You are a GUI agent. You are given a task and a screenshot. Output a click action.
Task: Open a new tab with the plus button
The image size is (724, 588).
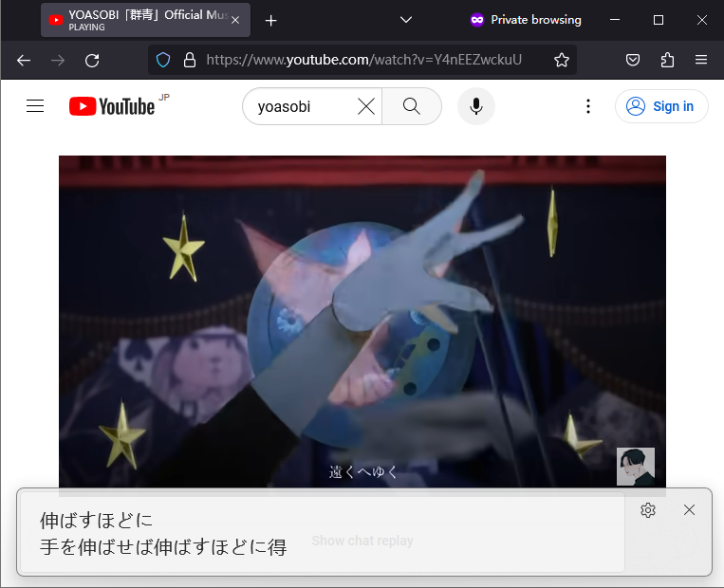coord(271,20)
